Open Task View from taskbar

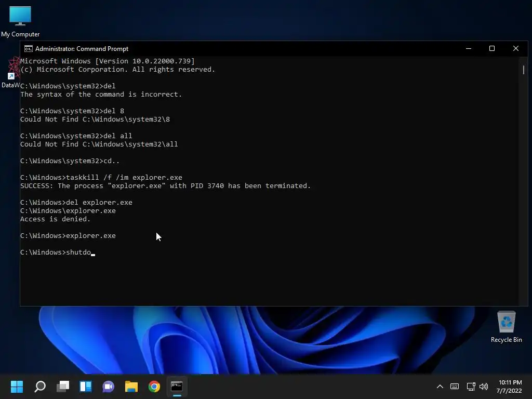coord(63,387)
